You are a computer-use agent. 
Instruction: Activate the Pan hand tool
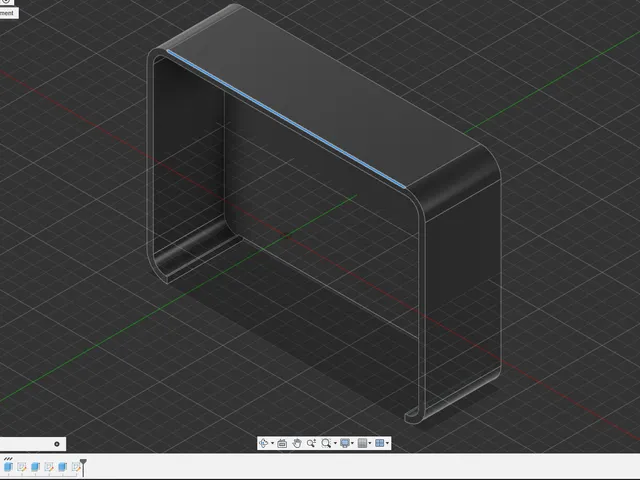point(297,443)
